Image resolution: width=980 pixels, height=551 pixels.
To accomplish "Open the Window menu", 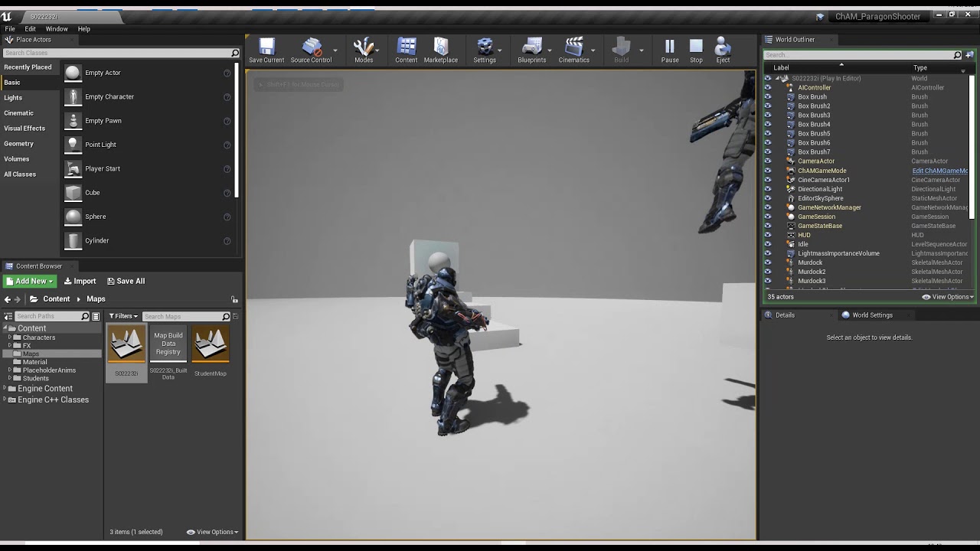I will (57, 29).
